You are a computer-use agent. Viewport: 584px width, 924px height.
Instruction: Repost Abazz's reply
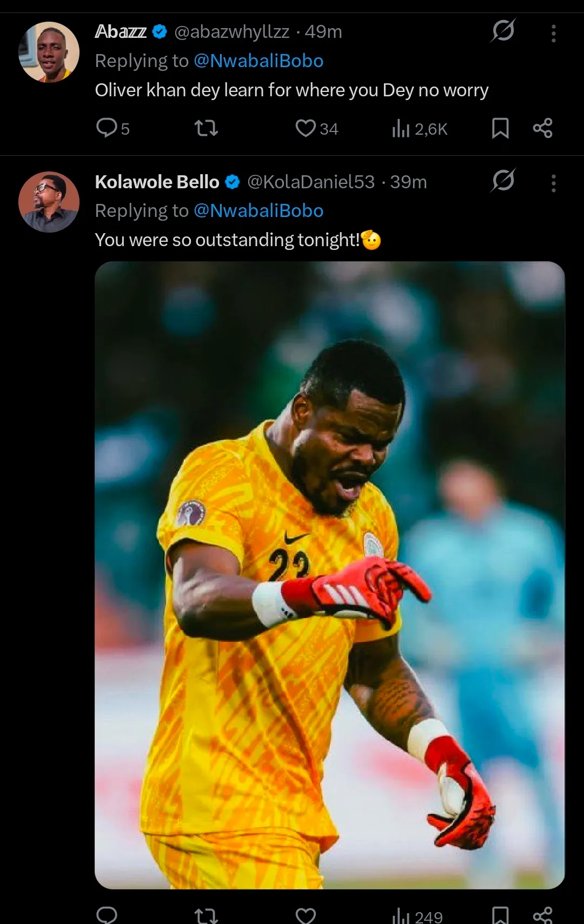206,128
